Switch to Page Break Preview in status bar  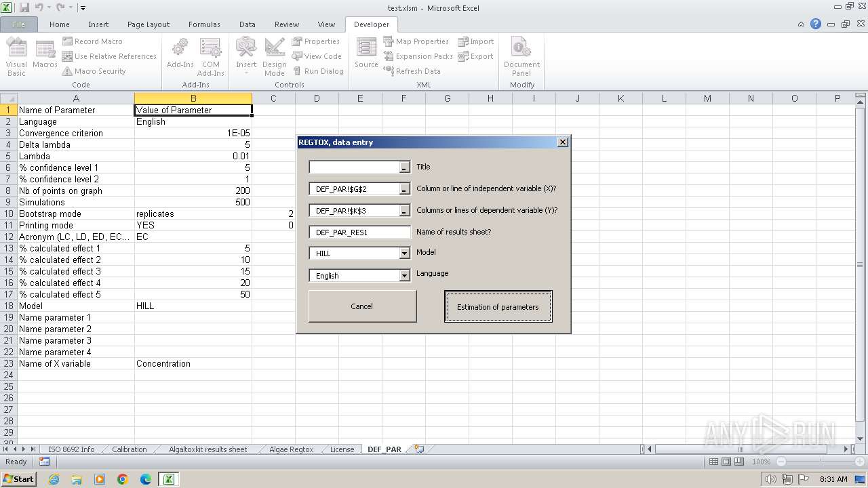pyautogui.click(x=739, y=462)
